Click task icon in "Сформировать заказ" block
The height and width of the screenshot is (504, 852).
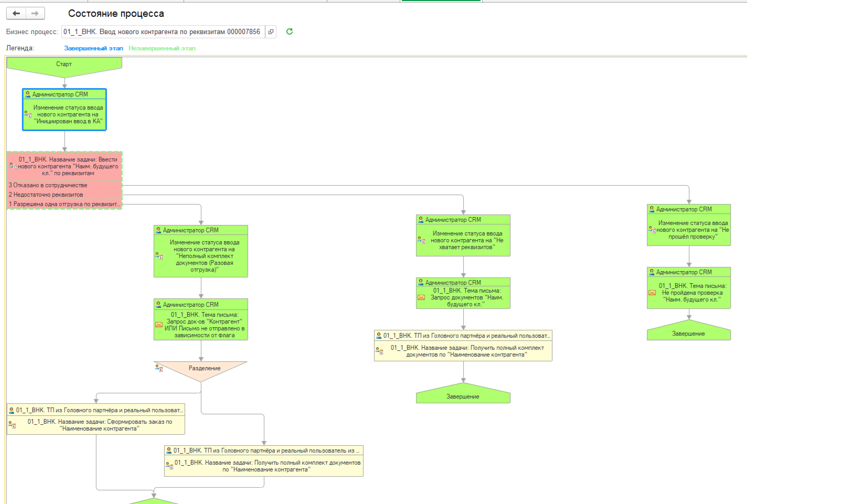12,425
